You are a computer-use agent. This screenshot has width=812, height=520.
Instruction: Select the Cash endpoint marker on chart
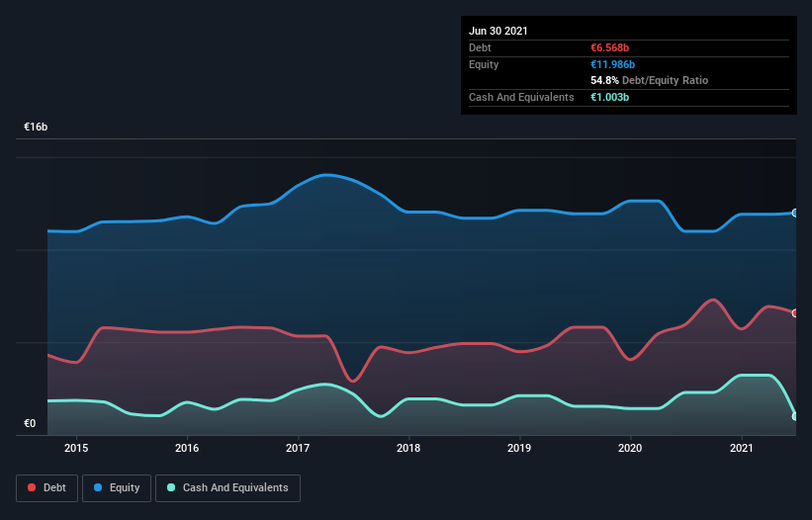tap(795, 416)
